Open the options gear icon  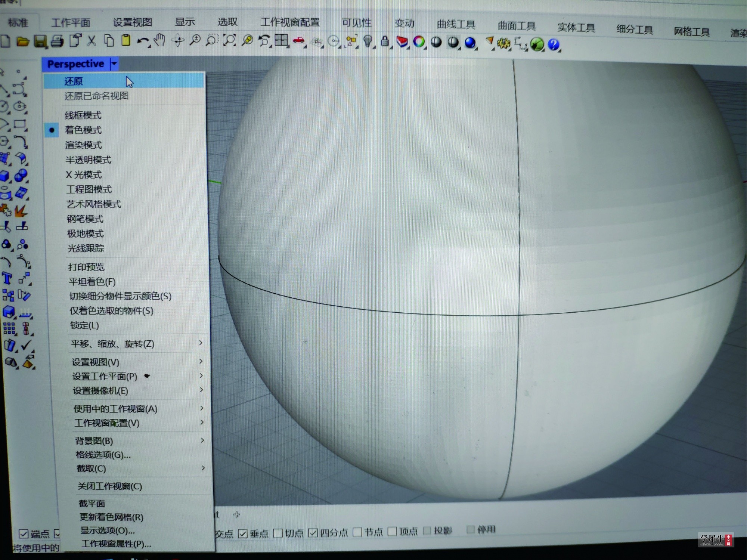coord(503,44)
